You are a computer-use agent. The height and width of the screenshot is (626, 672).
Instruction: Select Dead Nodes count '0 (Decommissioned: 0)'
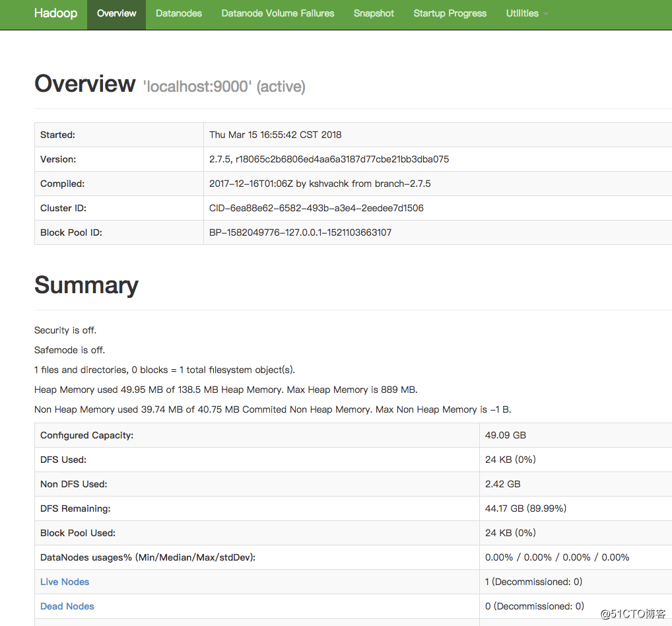[535, 606]
